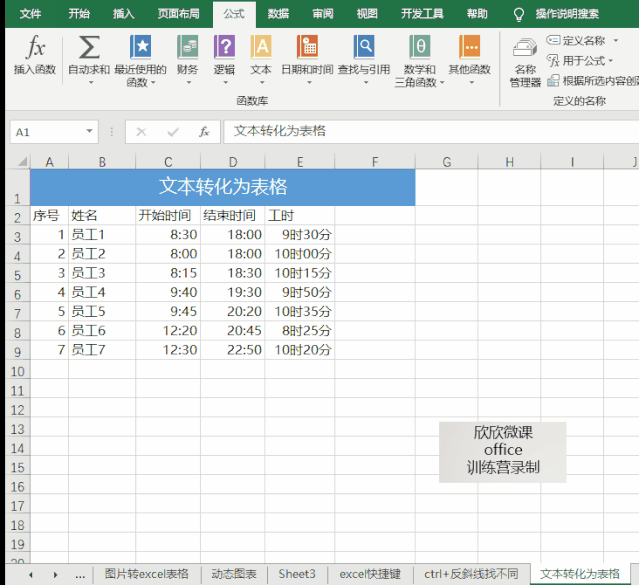Switch to the Home (开始) tab
639x585 pixels.
pyautogui.click(x=79, y=14)
